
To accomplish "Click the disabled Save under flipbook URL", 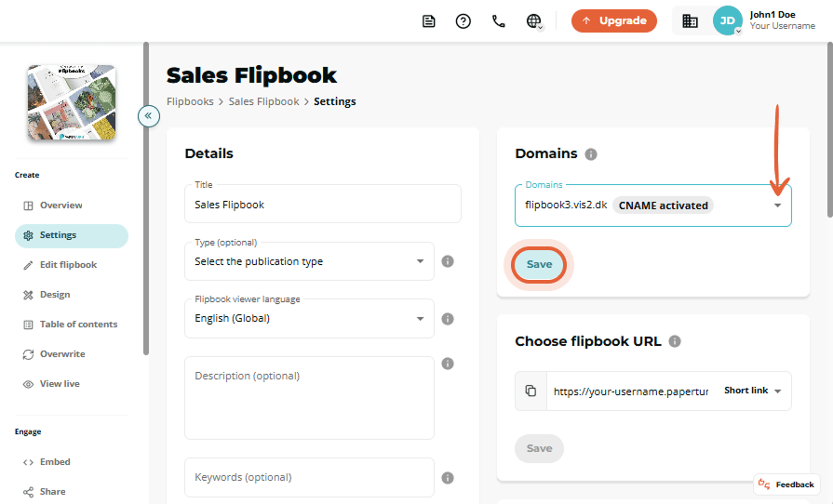I will [x=539, y=448].
